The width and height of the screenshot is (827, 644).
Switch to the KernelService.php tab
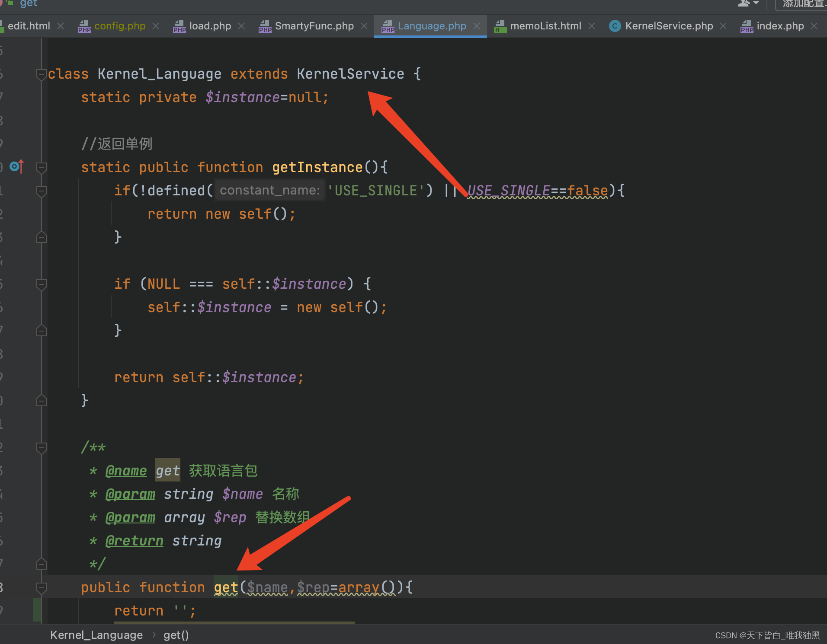(x=669, y=26)
